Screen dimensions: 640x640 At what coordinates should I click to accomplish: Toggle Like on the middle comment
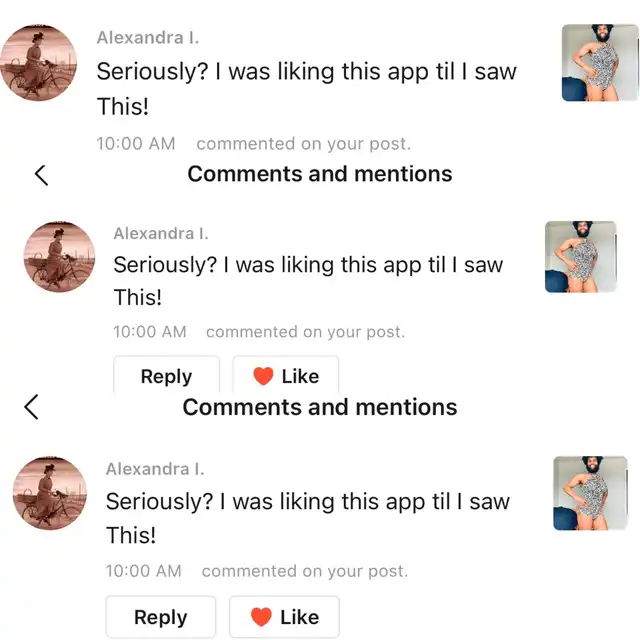click(x=286, y=376)
